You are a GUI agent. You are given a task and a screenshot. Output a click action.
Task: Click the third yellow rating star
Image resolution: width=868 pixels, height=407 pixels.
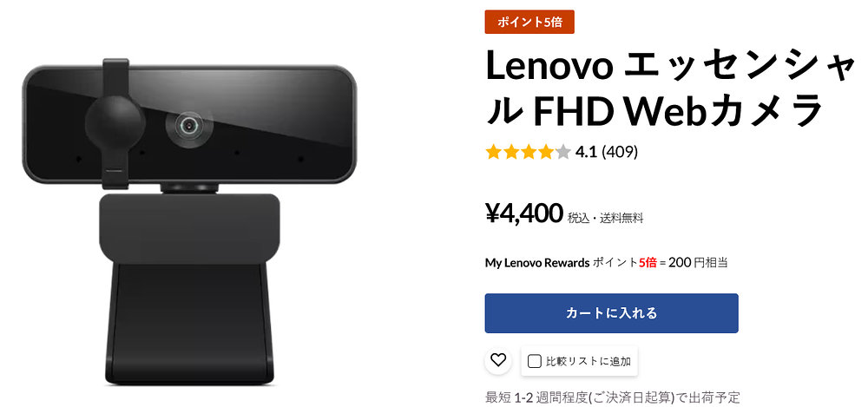(x=528, y=152)
